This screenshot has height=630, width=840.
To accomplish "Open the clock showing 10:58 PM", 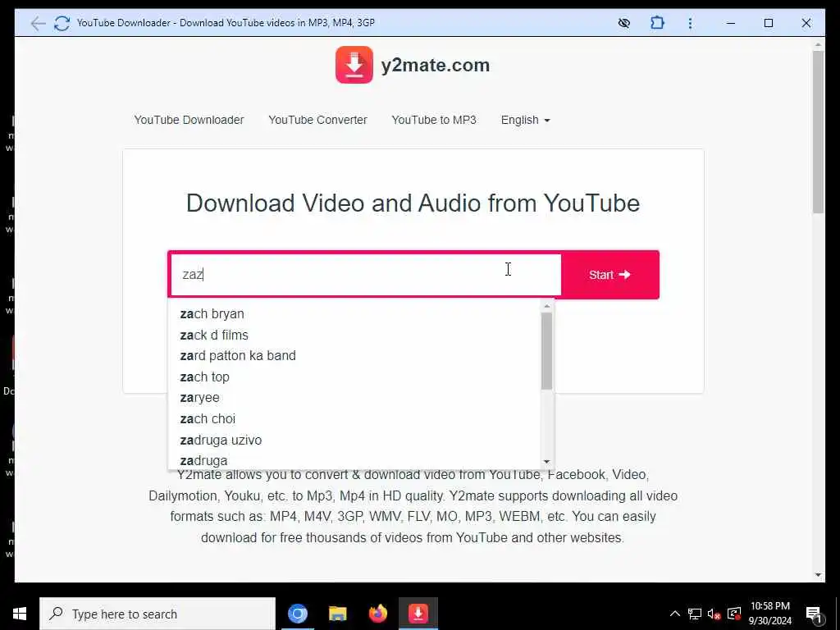I will pyautogui.click(x=769, y=614).
